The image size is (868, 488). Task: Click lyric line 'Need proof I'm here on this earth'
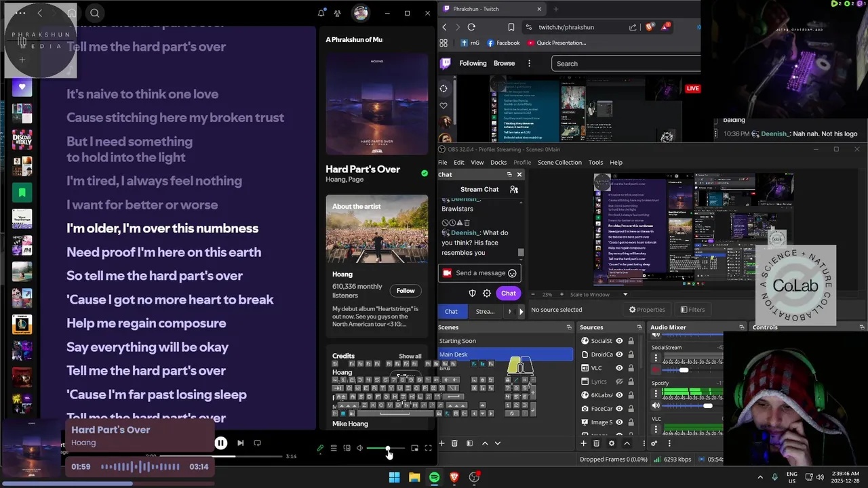163,252
